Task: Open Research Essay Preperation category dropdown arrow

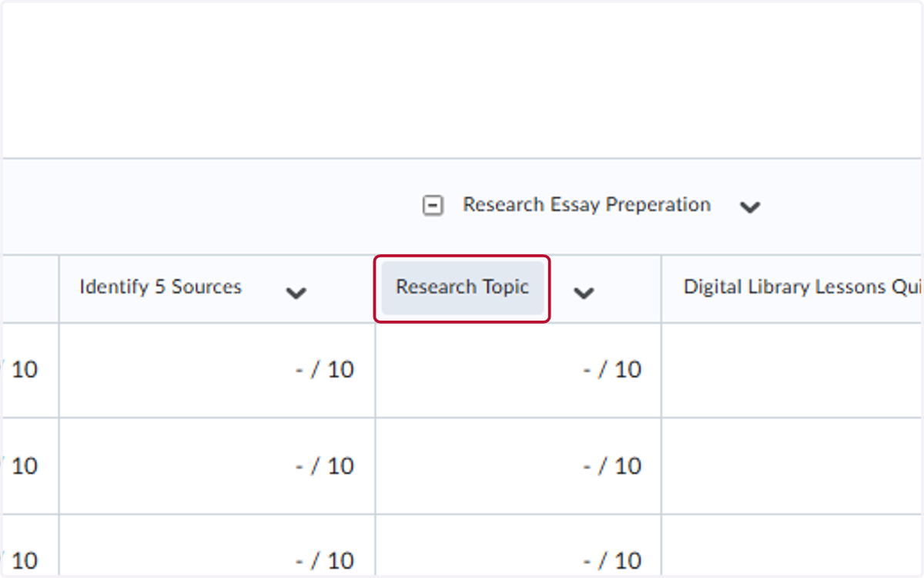Action: click(750, 207)
